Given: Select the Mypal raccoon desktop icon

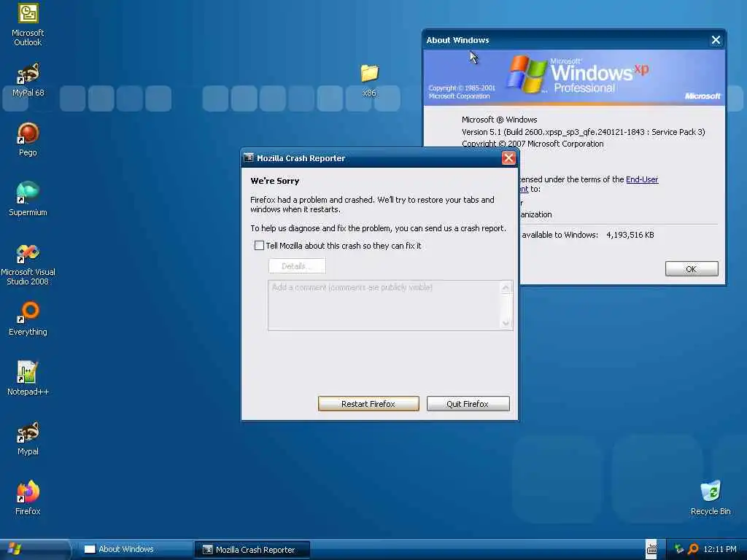Looking at the screenshot, I should point(28,438).
